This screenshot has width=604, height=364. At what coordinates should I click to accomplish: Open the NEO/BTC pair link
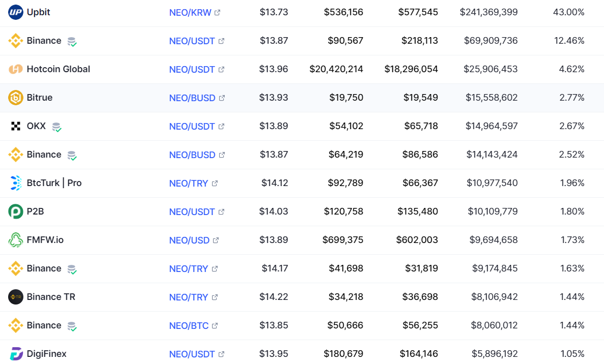point(189,326)
